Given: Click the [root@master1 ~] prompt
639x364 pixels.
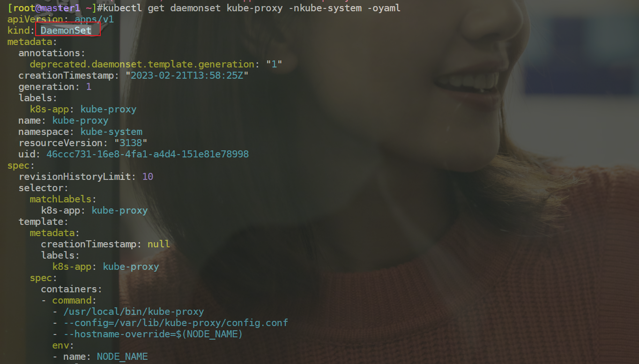Looking at the screenshot, I should tap(52, 8).
